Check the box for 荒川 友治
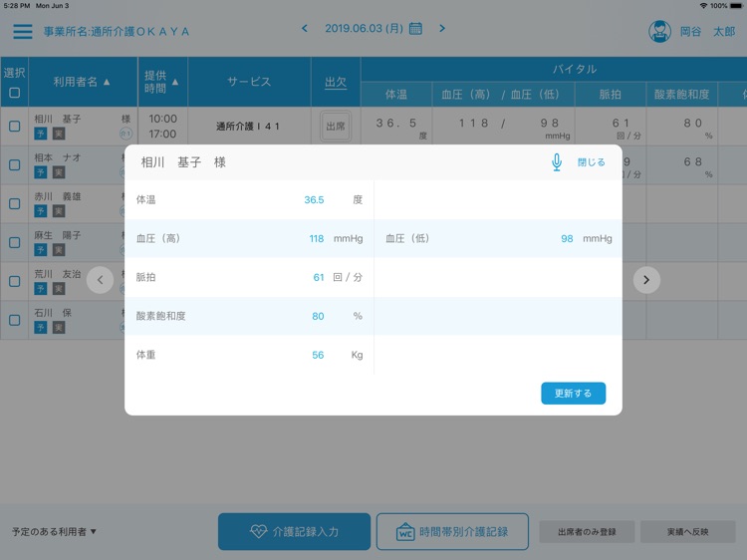This screenshot has height=560, width=747. point(14,281)
